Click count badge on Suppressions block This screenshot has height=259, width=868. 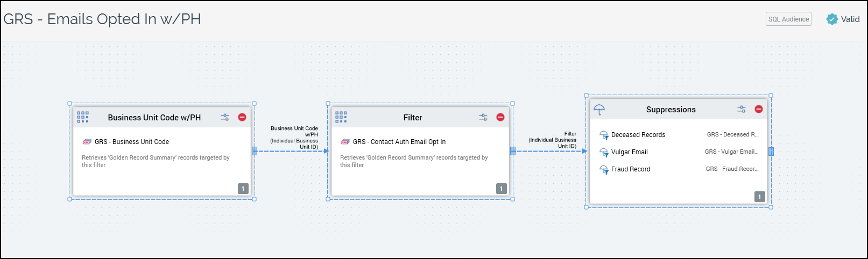tap(759, 197)
